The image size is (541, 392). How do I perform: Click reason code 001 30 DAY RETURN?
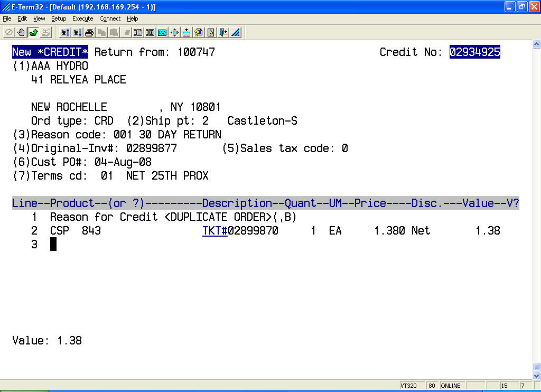pyautogui.click(x=167, y=135)
